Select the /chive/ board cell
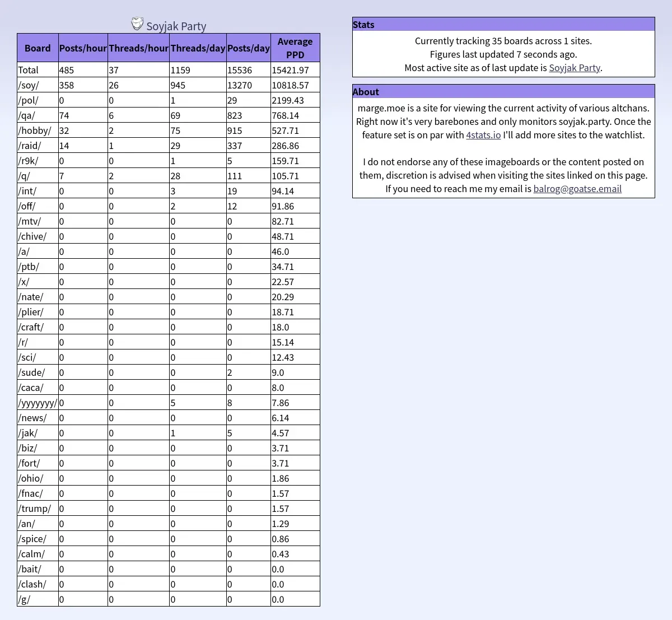 [38, 236]
